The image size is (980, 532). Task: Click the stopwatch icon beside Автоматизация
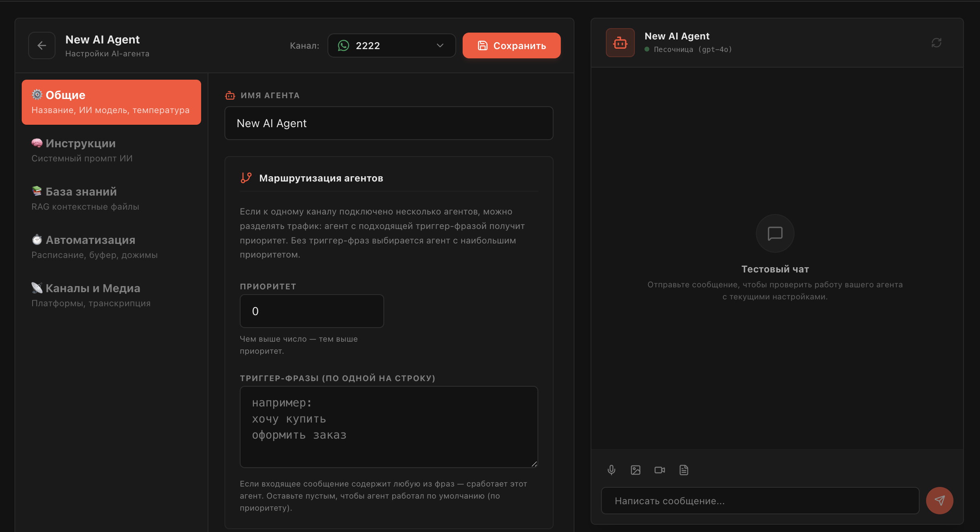(x=37, y=239)
